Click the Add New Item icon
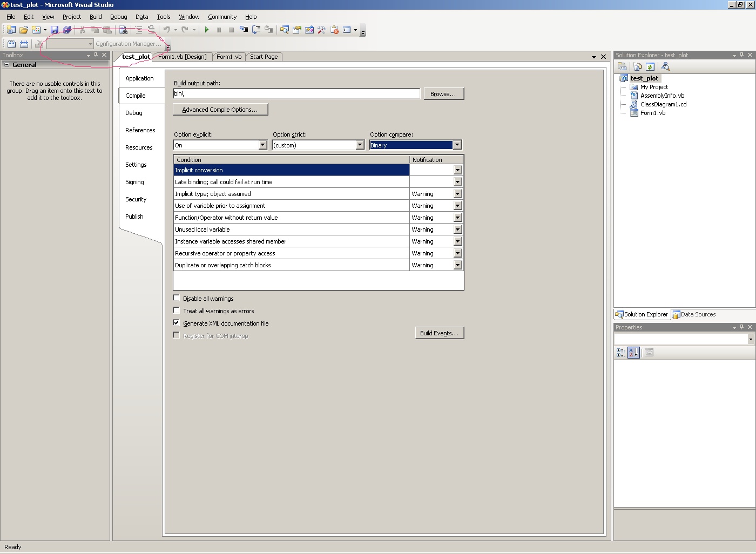The height and width of the screenshot is (554, 756). click(x=36, y=30)
